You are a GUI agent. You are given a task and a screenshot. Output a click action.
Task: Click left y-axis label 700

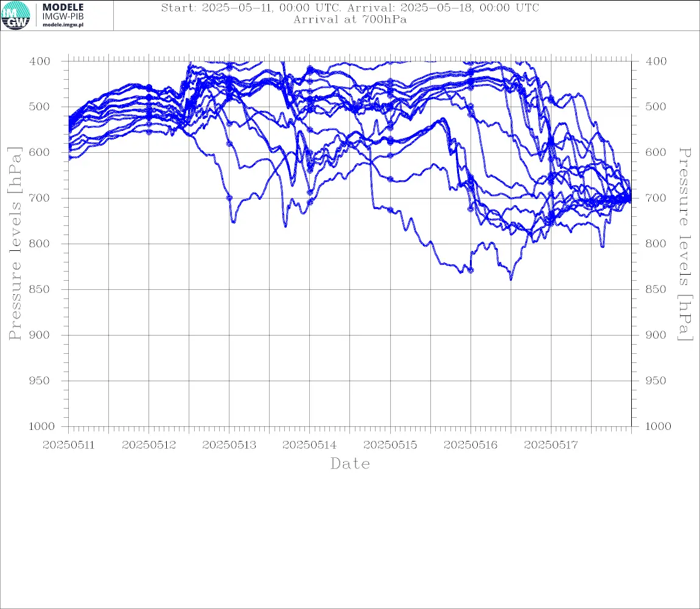tap(40, 198)
